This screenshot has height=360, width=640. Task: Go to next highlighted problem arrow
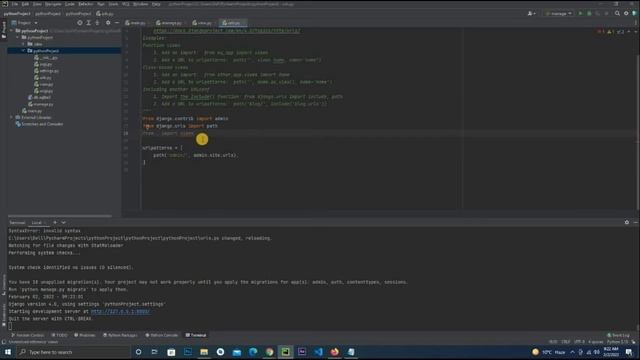pyautogui.click(x=635, y=31)
